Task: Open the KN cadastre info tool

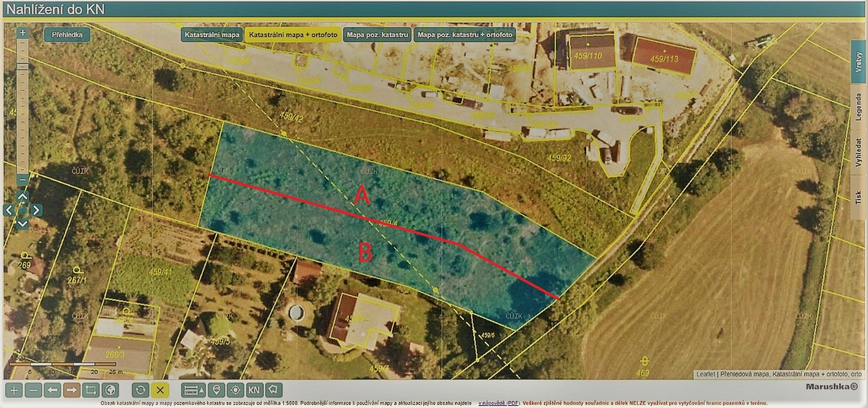Action: pos(254,390)
